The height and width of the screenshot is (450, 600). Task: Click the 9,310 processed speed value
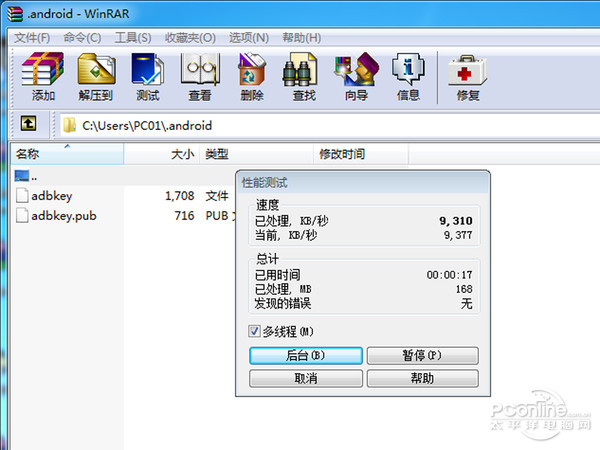[456, 221]
